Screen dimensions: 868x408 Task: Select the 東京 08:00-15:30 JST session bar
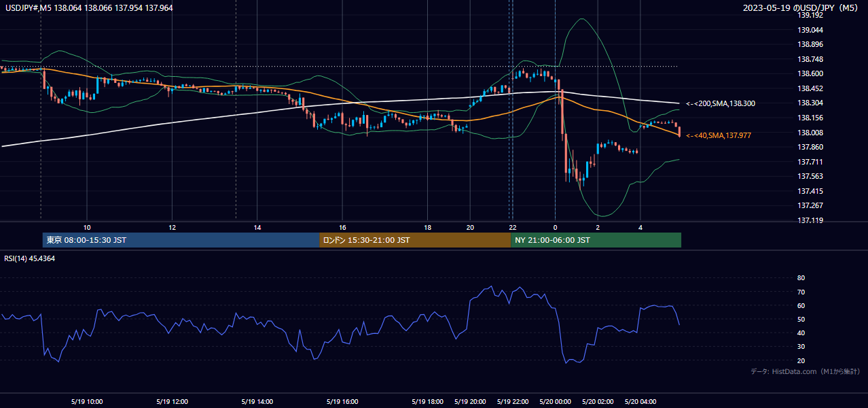pyautogui.click(x=181, y=240)
